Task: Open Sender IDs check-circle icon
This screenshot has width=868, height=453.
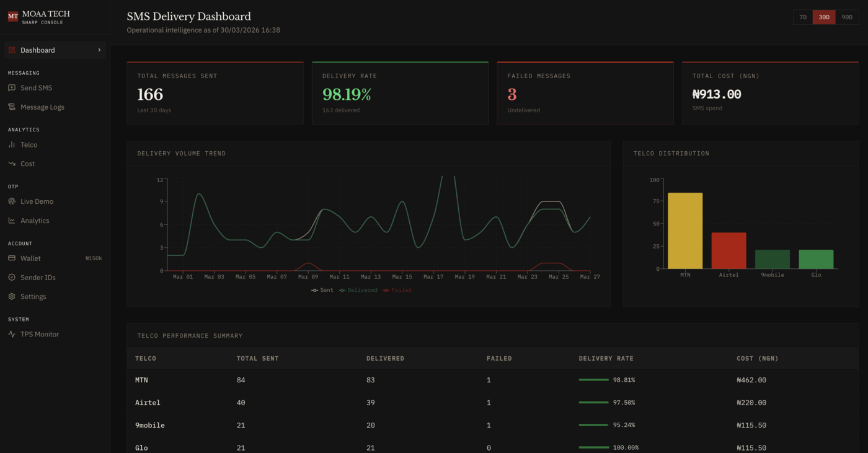Action: 12,278
